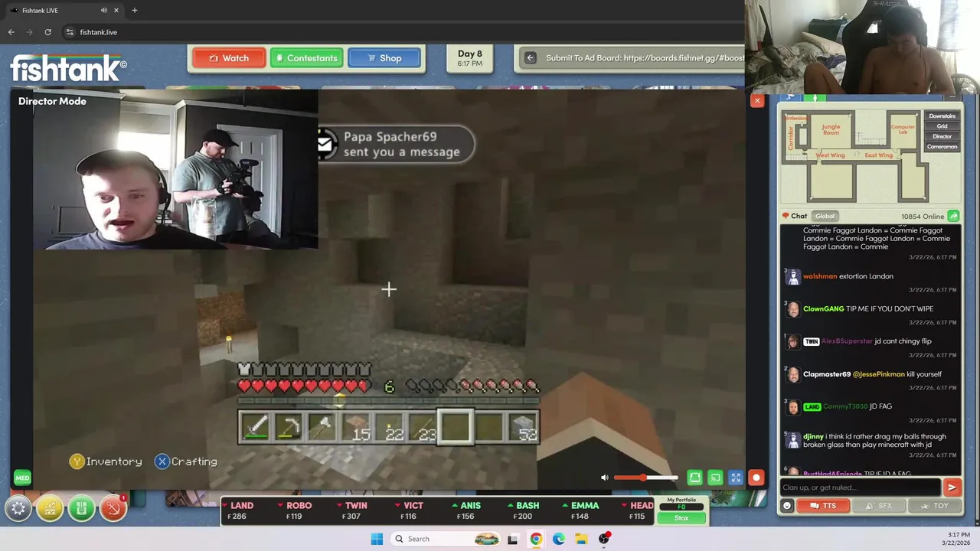This screenshot has height=551, width=980.
Task: Open the Stox button under My Portfolio
Action: (x=681, y=518)
